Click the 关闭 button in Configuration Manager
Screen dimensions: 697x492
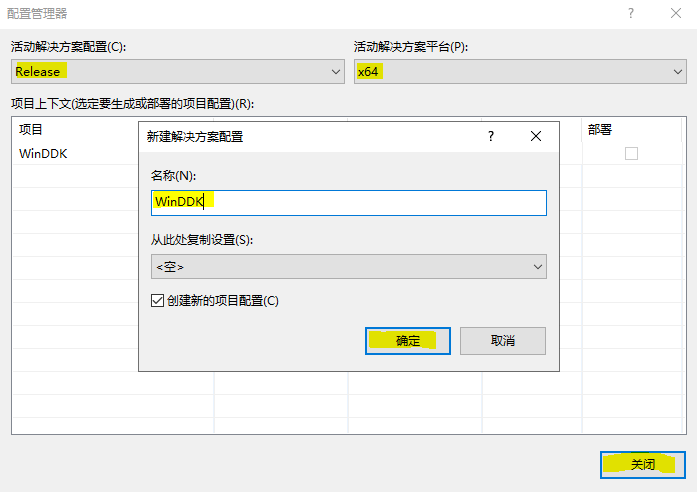tap(643, 465)
